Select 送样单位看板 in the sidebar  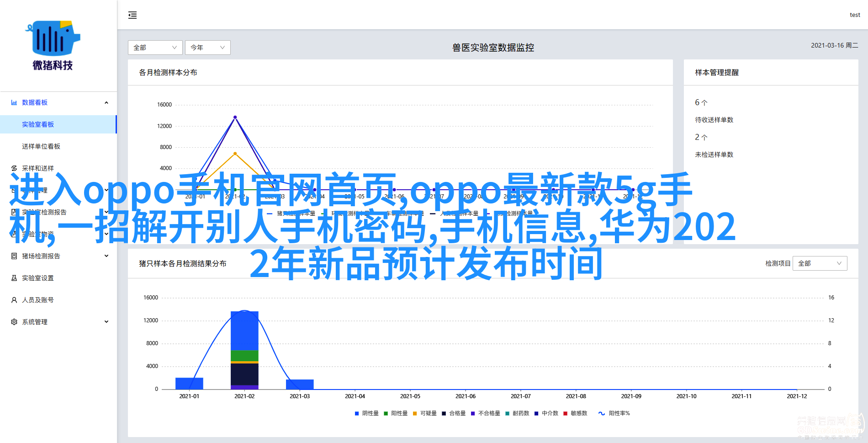pos(58,146)
